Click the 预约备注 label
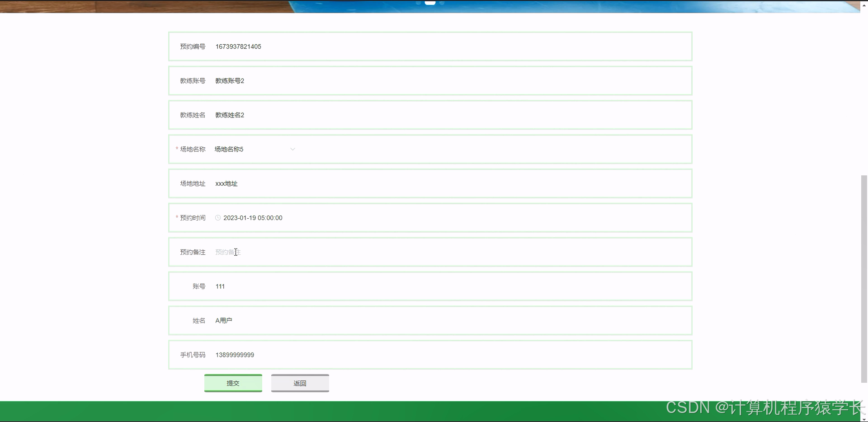 click(193, 252)
